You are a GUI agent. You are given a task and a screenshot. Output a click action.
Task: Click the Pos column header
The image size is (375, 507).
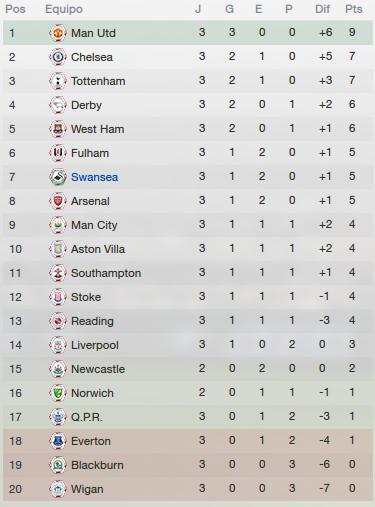(x=15, y=9)
